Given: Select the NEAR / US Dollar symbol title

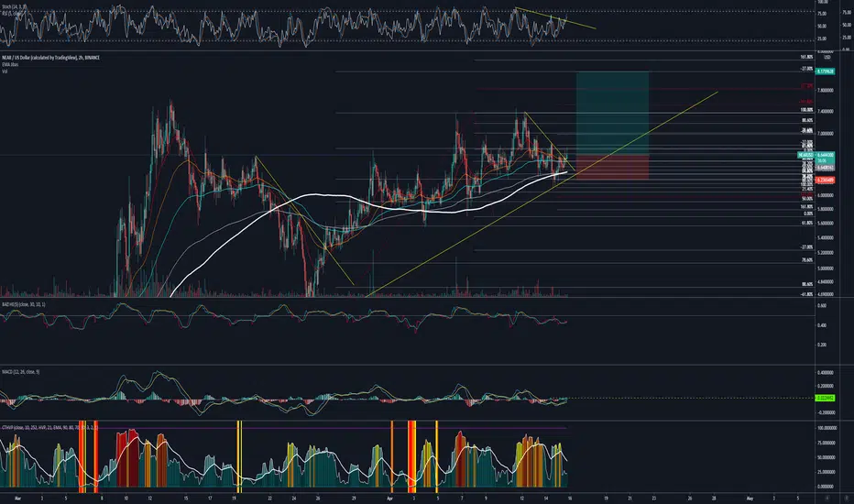Looking at the screenshot, I should click(x=50, y=57).
